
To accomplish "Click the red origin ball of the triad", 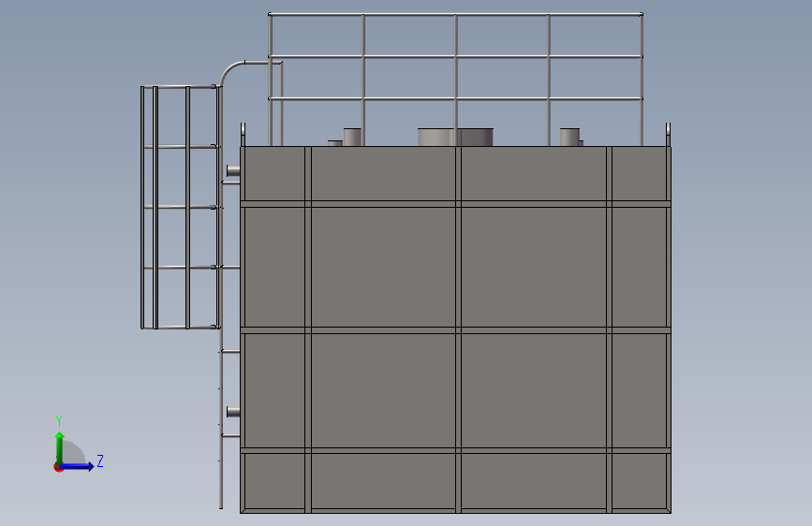I will tap(58, 467).
